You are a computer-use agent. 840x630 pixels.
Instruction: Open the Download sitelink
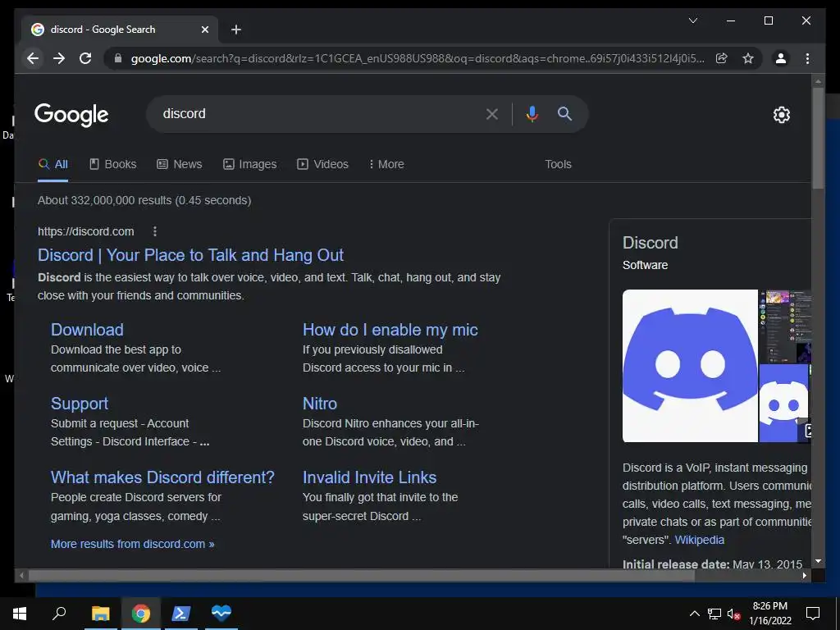pos(87,330)
